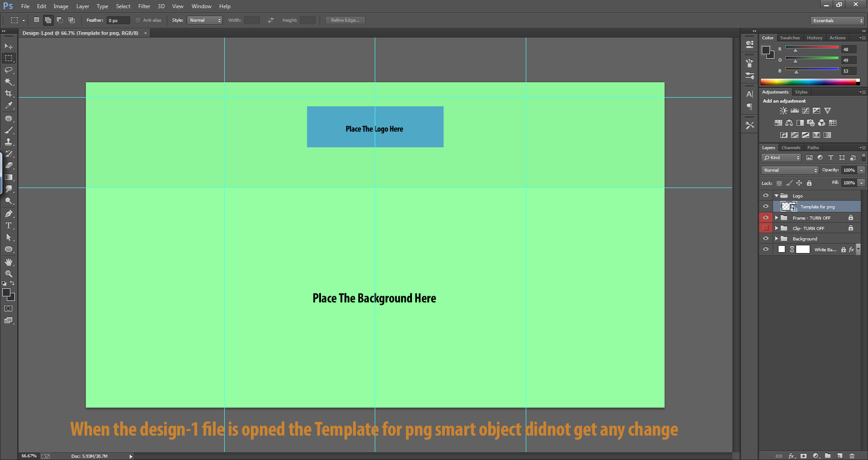Image resolution: width=868 pixels, height=460 pixels.
Task: Select the Brush tool
Action: [9, 131]
